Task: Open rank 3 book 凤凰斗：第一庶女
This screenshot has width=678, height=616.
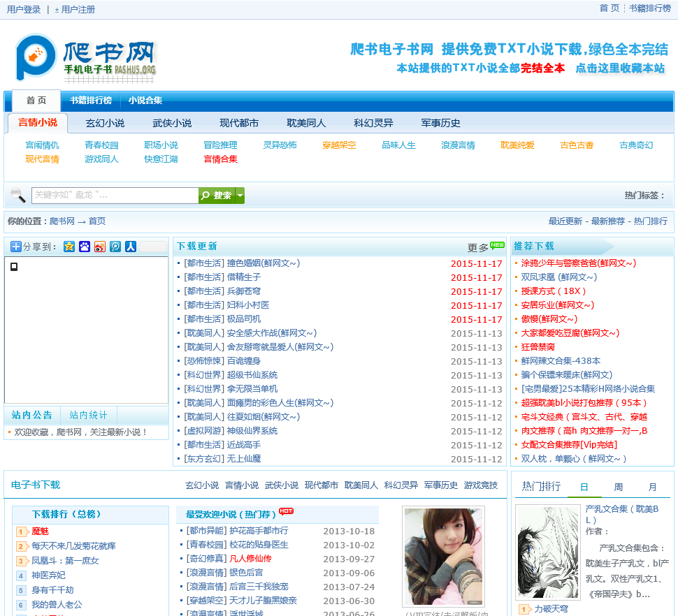Action: coord(65,561)
